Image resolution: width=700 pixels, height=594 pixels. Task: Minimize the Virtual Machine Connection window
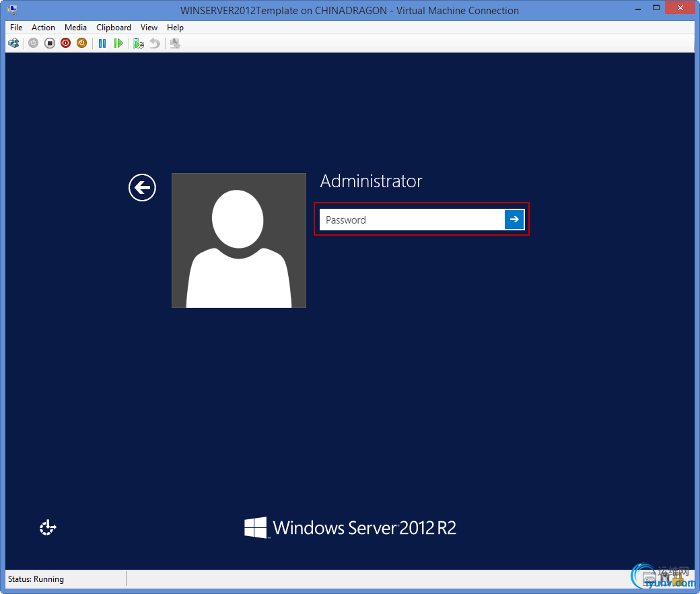(x=638, y=9)
